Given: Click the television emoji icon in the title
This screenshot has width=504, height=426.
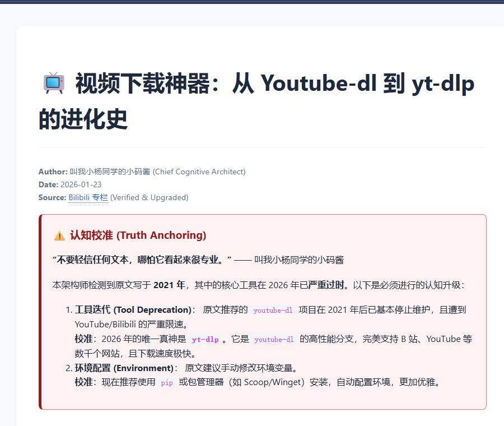Looking at the screenshot, I should [54, 84].
